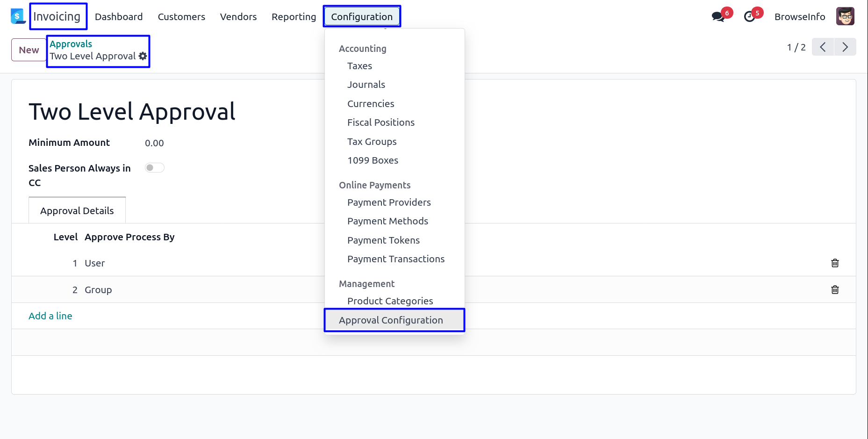
Task: Open the chat messages icon
Action: [x=717, y=17]
